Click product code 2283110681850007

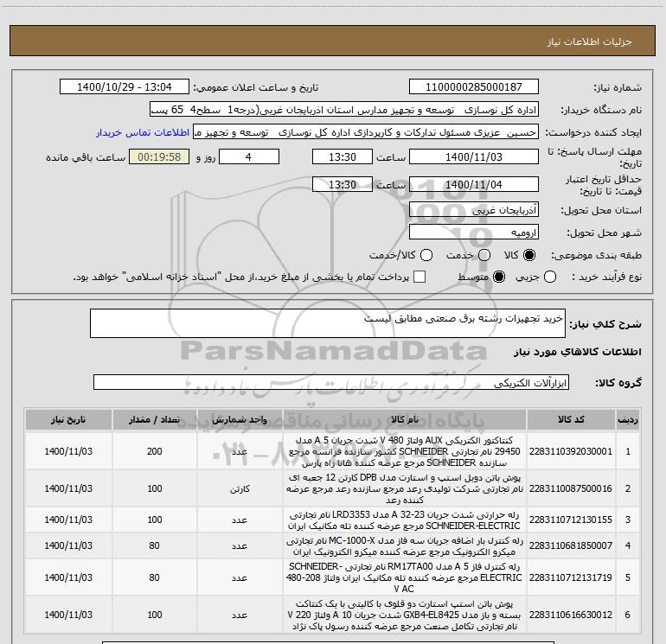pos(571,545)
